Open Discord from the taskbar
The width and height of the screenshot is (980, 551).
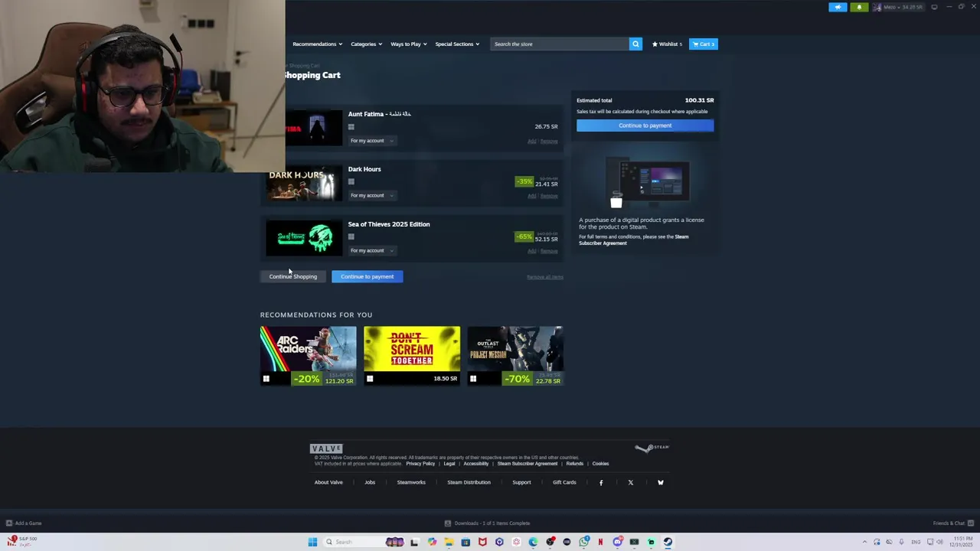click(x=617, y=542)
